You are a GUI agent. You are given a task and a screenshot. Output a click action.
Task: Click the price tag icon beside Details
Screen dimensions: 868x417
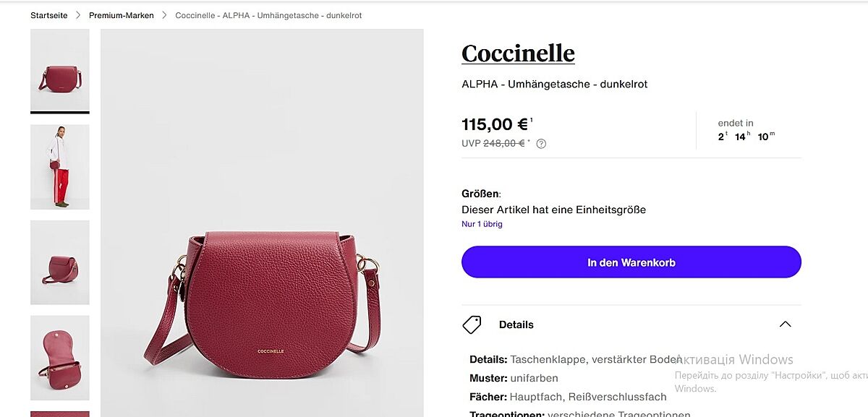tap(472, 324)
